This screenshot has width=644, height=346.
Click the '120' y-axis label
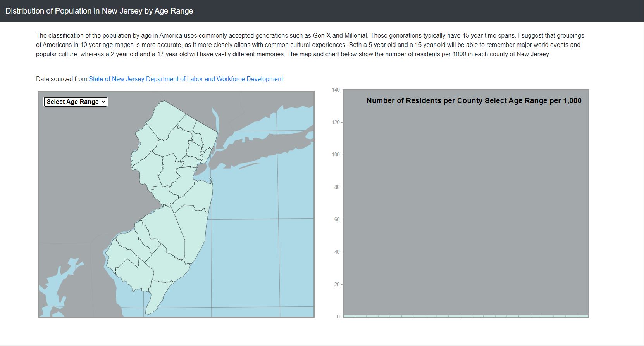[x=336, y=123]
